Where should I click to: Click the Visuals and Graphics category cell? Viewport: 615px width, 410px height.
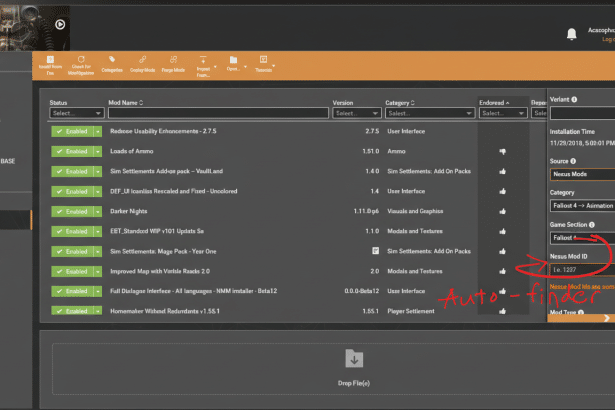coord(415,211)
